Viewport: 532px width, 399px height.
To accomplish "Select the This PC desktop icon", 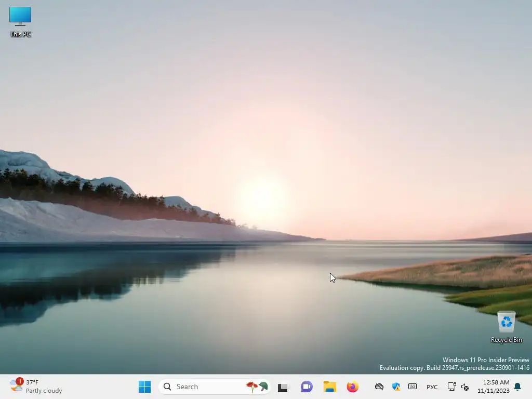I will pos(20,21).
